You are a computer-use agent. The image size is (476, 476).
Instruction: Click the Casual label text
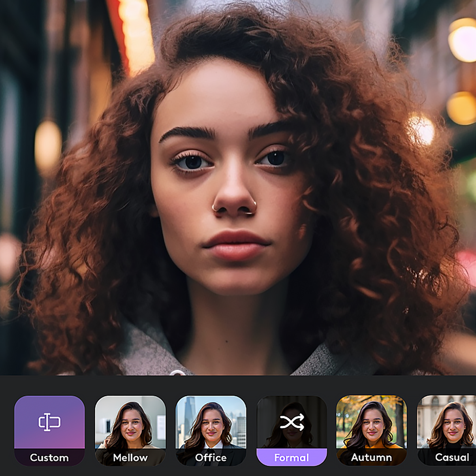452,457
